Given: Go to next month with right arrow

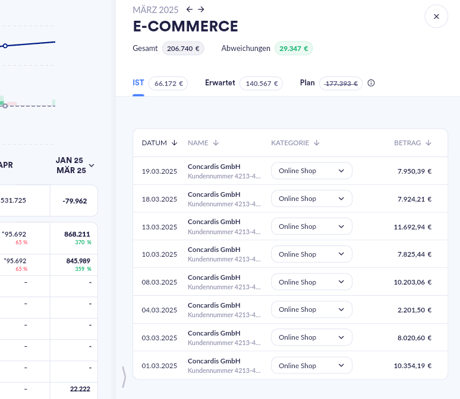Looking at the screenshot, I should pos(201,9).
